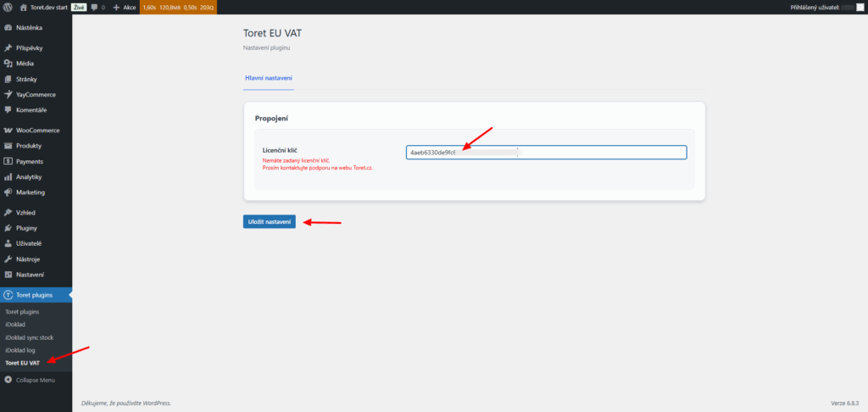Screen dimensions: 868x412
Task: Open the WordPress logo menu
Action: (8, 8)
